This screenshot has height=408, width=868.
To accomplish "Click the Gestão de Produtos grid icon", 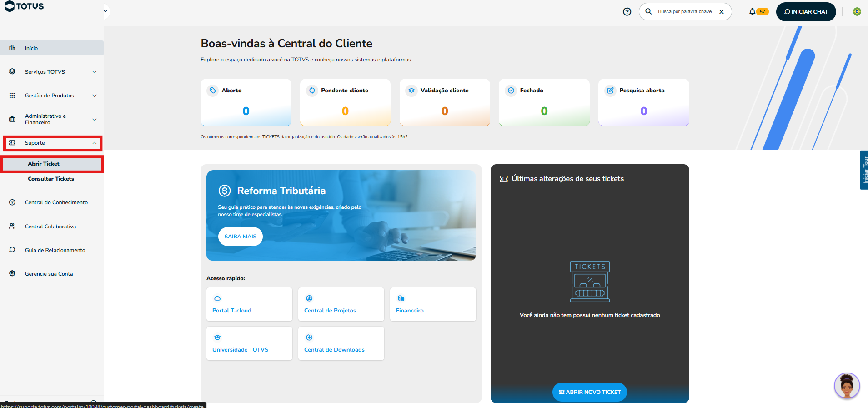I will 12,96.
